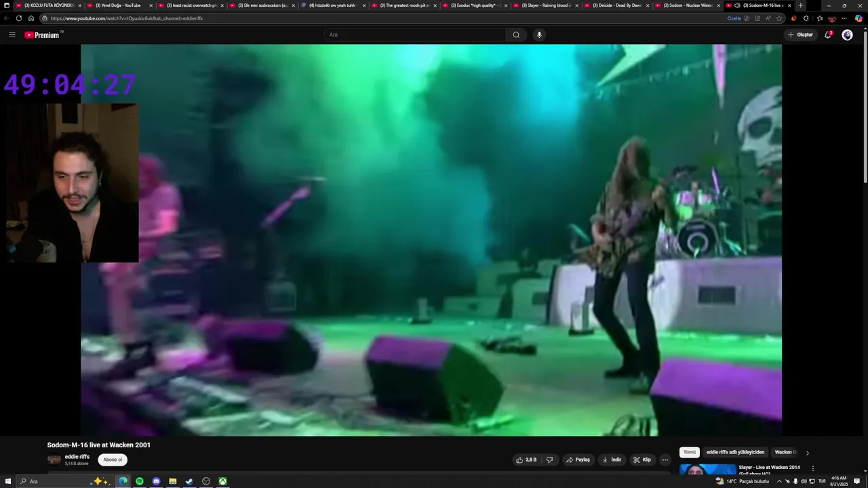The width and height of the screenshot is (868, 488).
Task: Click the Abone ol subscribe button
Action: pyautogui.click(x=113, y=460)
